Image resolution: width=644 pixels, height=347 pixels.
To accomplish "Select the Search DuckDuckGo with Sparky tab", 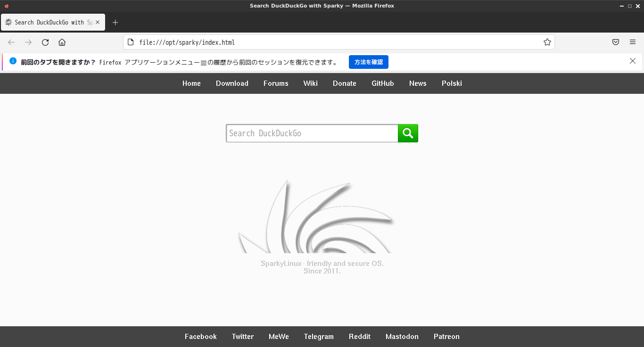I will [x=53, y=22].
